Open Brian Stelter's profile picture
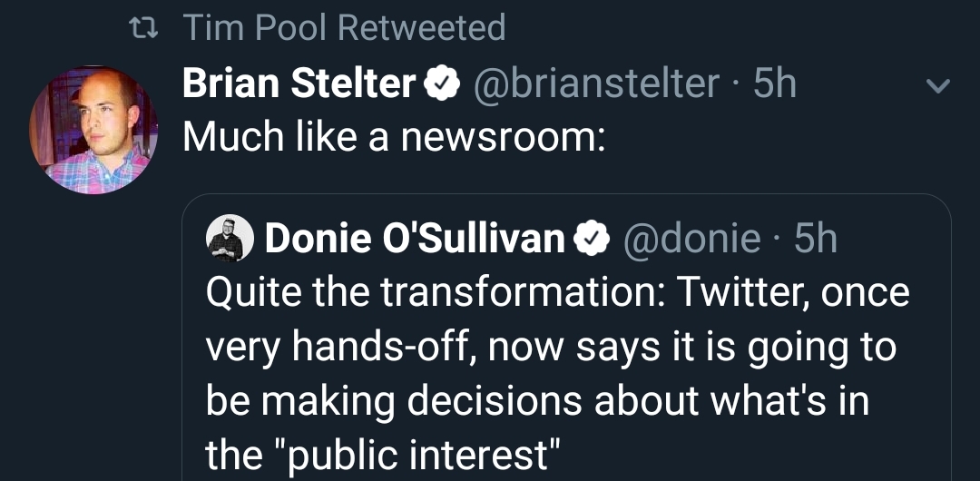This screenshot has width=980, height=481. click(93, 130)
